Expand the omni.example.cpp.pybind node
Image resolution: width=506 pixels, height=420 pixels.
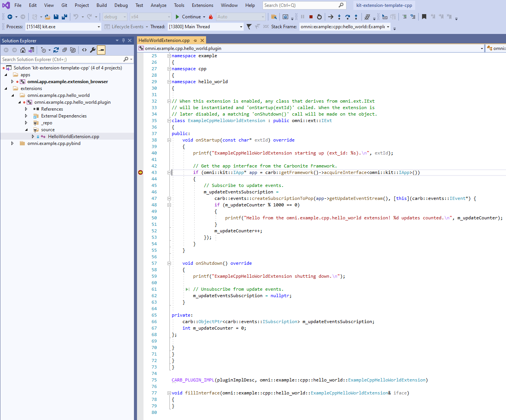(x=12, y=143)
